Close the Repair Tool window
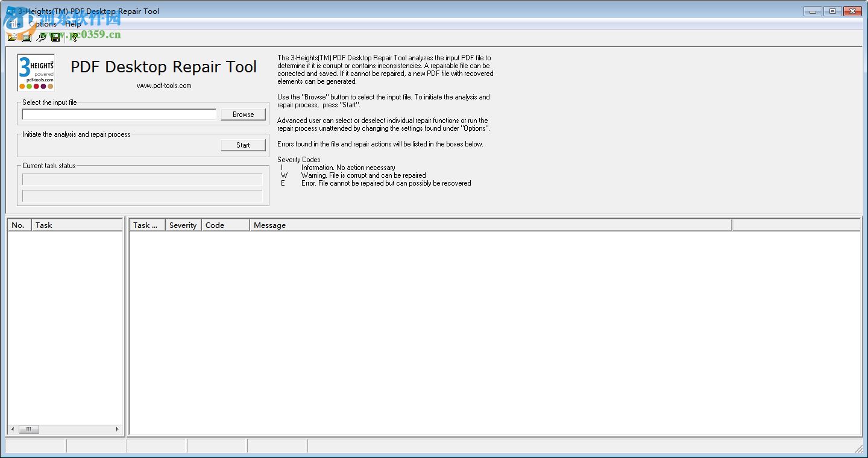Image resolution: width=868 pixels, height=458 pixels. coord(852,11)
